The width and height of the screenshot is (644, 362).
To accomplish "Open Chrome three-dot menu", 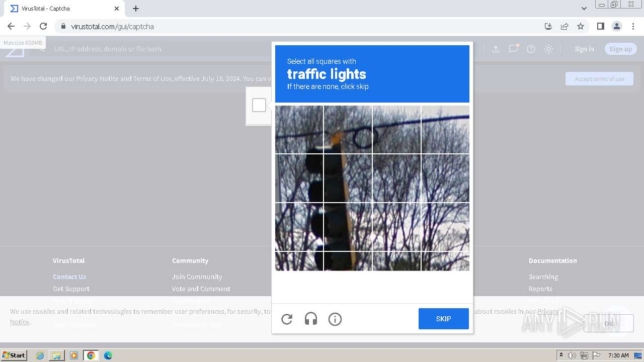I will coord(633,26).
